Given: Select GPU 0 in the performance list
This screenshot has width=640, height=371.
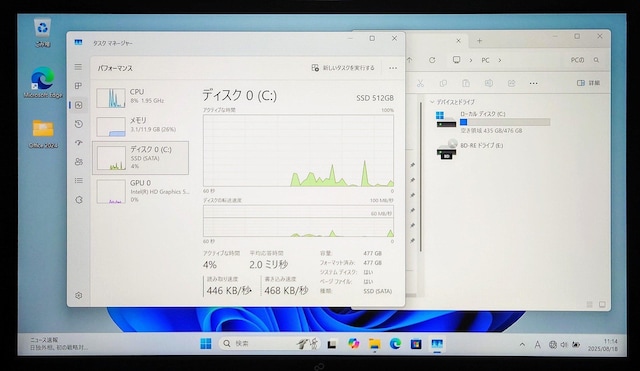Looking at the screenshot, I should click(140, 191).
